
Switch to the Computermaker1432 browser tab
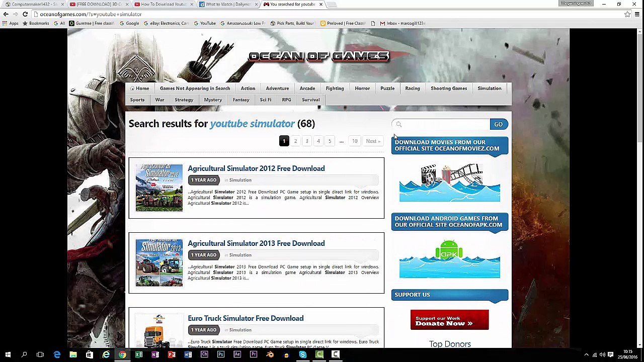click(33, 5)
